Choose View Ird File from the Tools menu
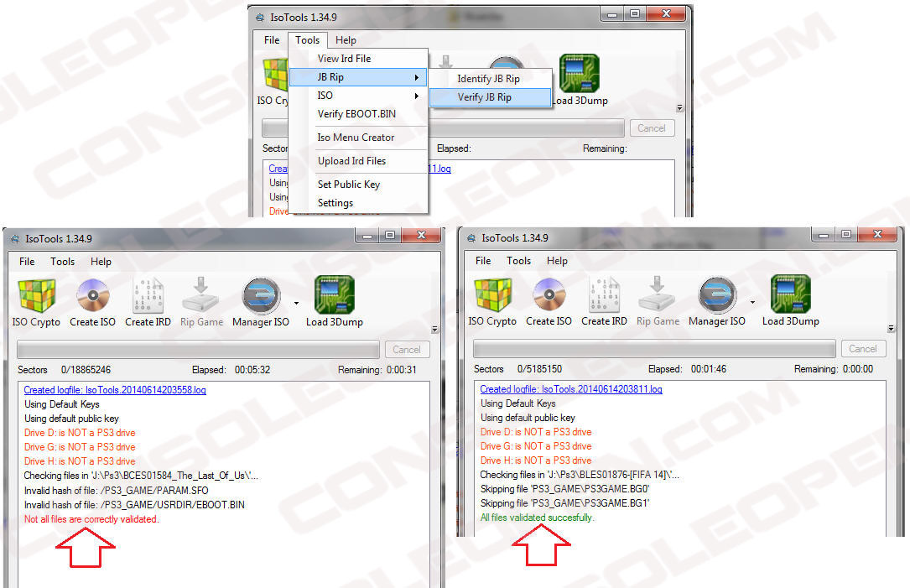 coord(358,59)
